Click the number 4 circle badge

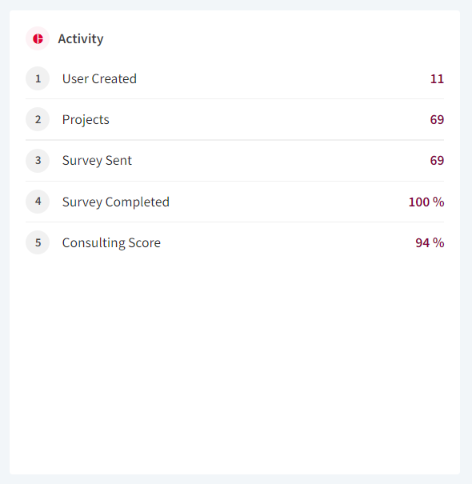coord(38,201)
